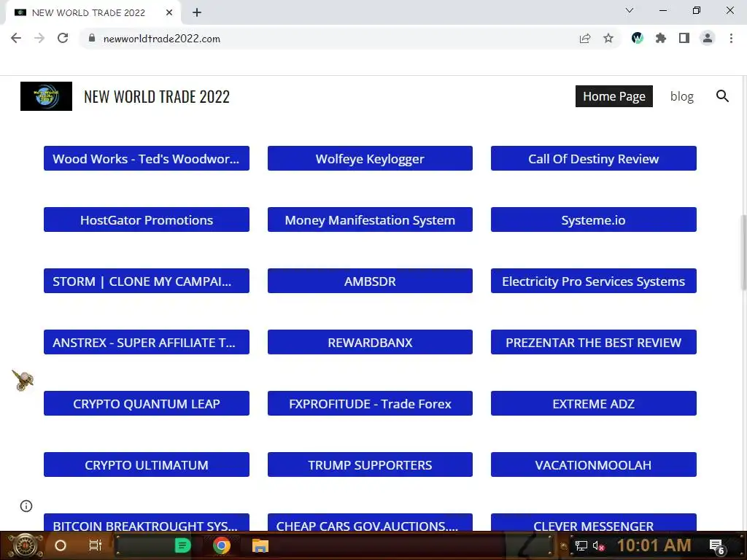This screenshot has width=747, height=560.
Task: Open Wood Works - Ted's Woodwor... button
Action: (146, 158)
